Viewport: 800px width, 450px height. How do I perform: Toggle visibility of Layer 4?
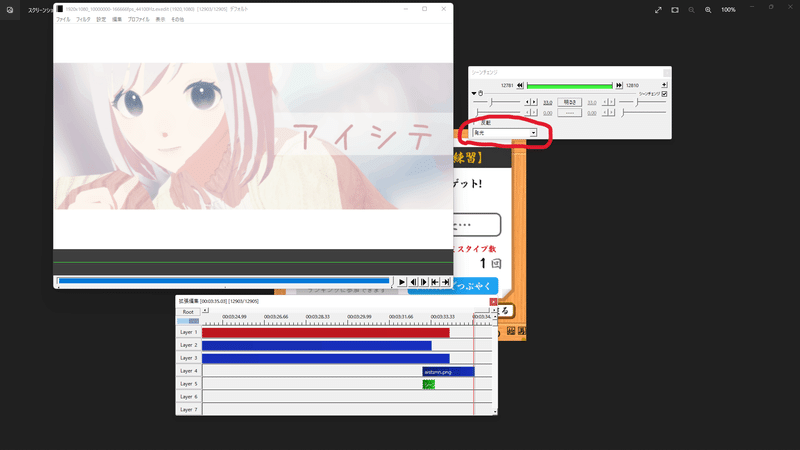189,371
